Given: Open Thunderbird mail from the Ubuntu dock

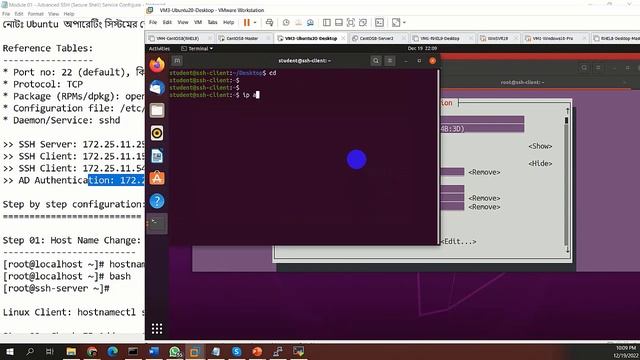Looking at the screenshot, I should click(x=157, y=88).
